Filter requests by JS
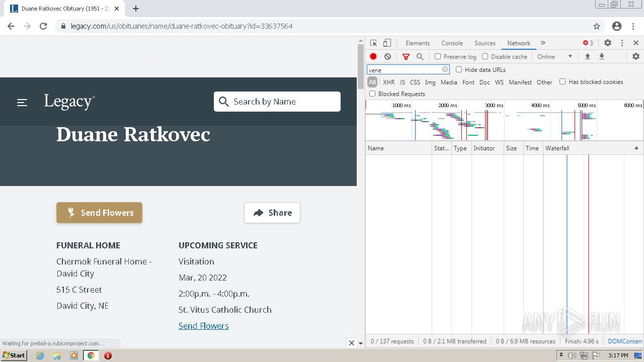This screenshot has height=362, width=644. tap(402, 82)
